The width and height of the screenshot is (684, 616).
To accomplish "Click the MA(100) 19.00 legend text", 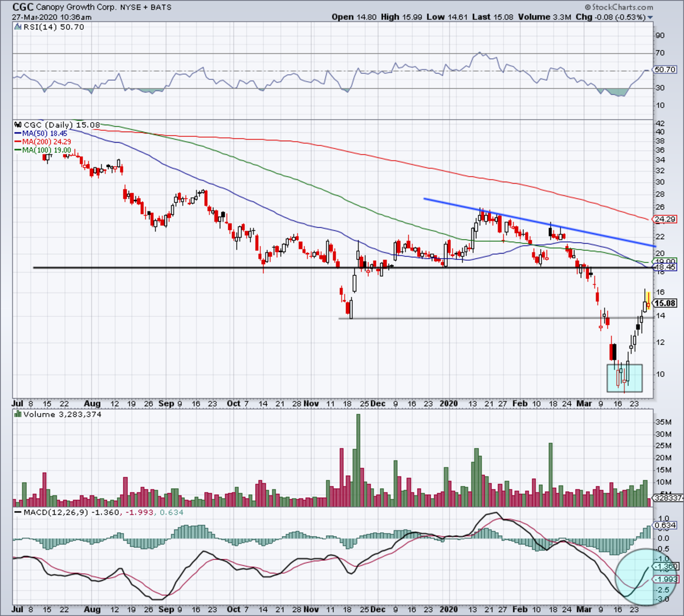I will [47, 150].
